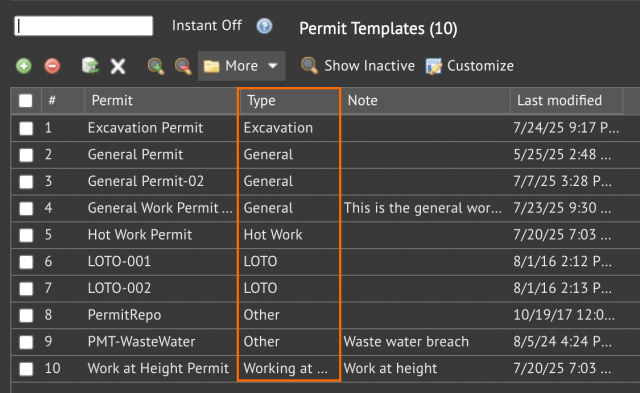640x393 pixels.
Task: Click the Note column header
Action: pyautogui.click(x=425, y=100)
